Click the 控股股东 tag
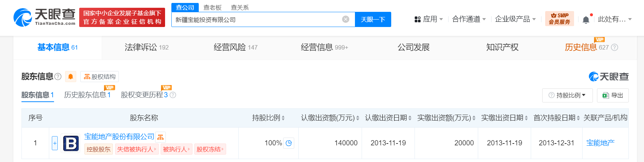Image resolution: width=644 pixels, height=162 pixels. pyautogui.click(x=98, y=149)
